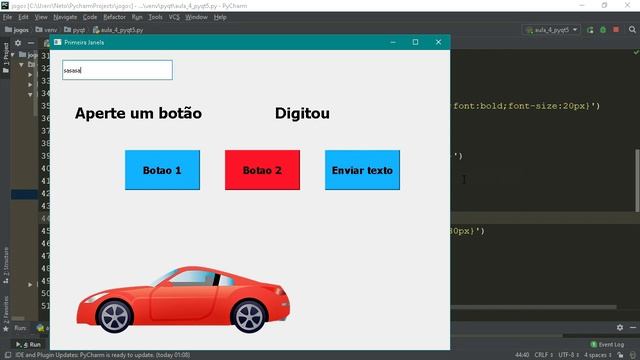
Task: Click the UTF-8 encoding in status bar
Action: pos(569,355)
